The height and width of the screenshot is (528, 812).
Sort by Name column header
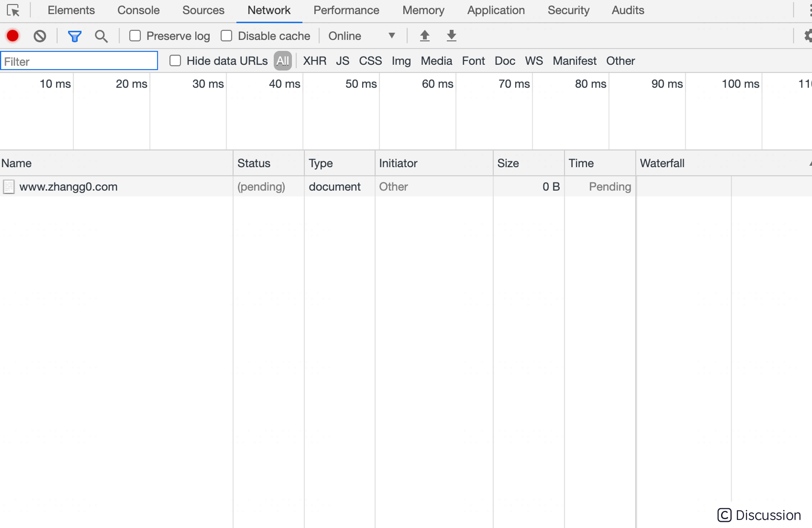[117, 163]
